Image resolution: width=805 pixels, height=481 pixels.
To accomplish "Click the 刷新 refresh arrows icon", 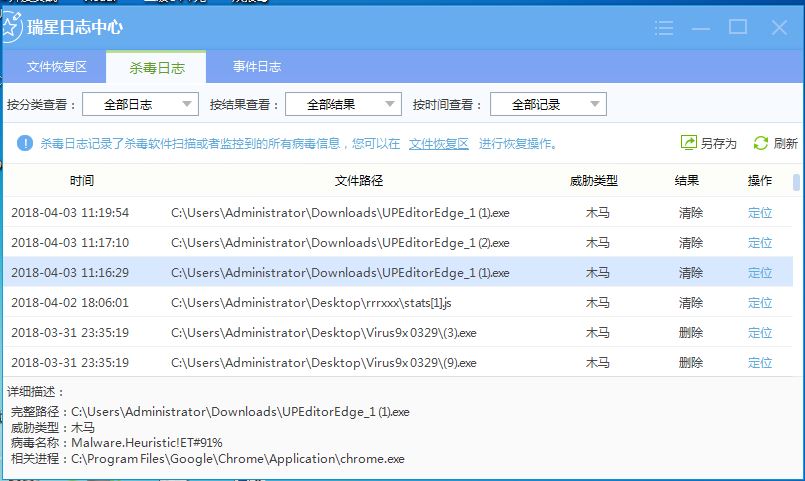I will coord(760,143).
